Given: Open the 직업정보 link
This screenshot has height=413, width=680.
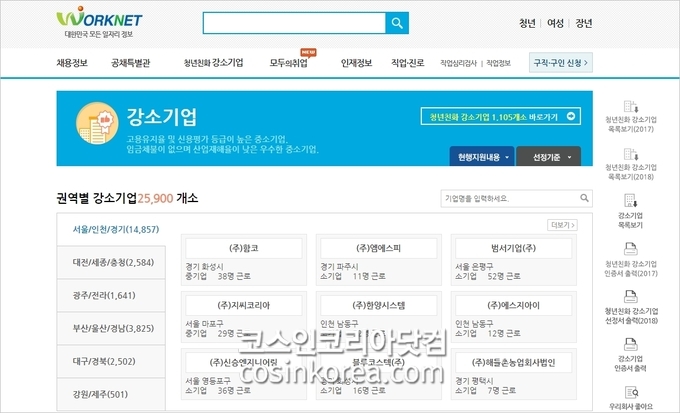Looking at the screenshot, I should click(498, 63).
